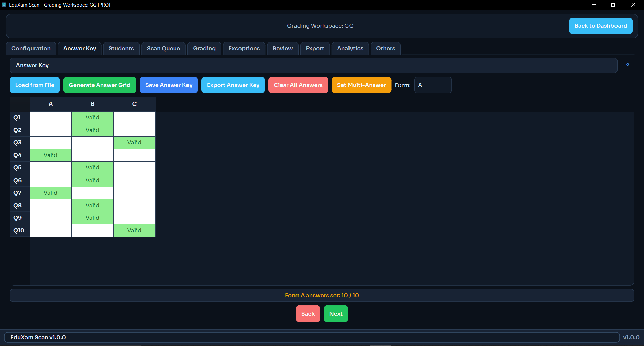This screenshot has width=644, height=346.
Task: Save the Answer Key
Action: 168,85
